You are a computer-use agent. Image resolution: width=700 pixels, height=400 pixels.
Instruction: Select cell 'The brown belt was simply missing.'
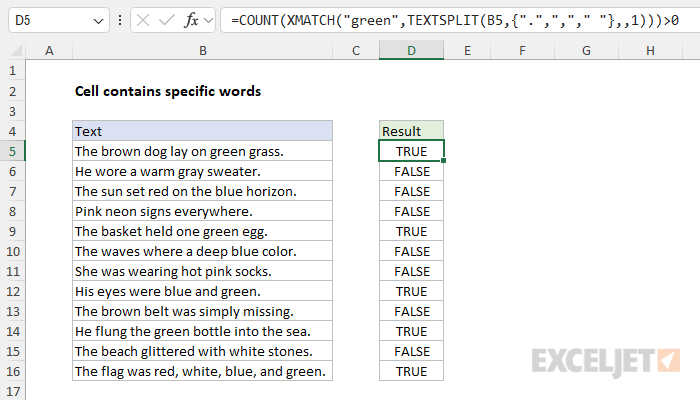pos(203,311)
